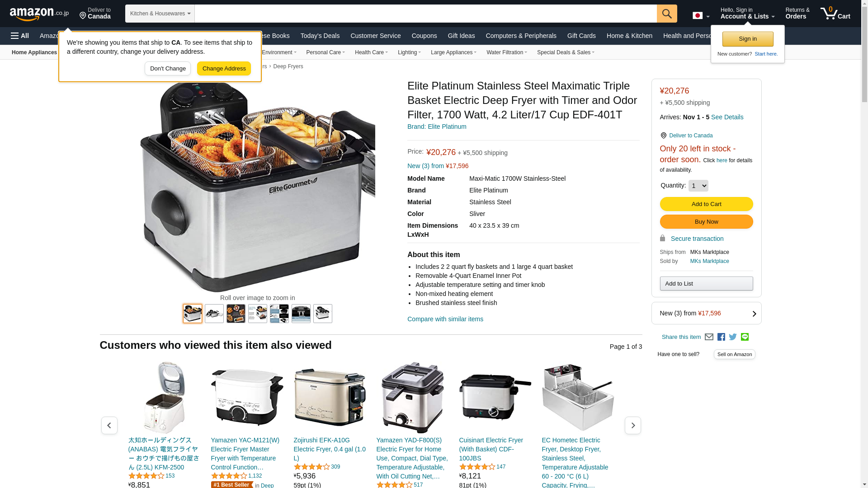Image resolution: width=868 pixels, height=488 pixels.
Task: Open the Personal Care submenu
Action: point(325,52)
